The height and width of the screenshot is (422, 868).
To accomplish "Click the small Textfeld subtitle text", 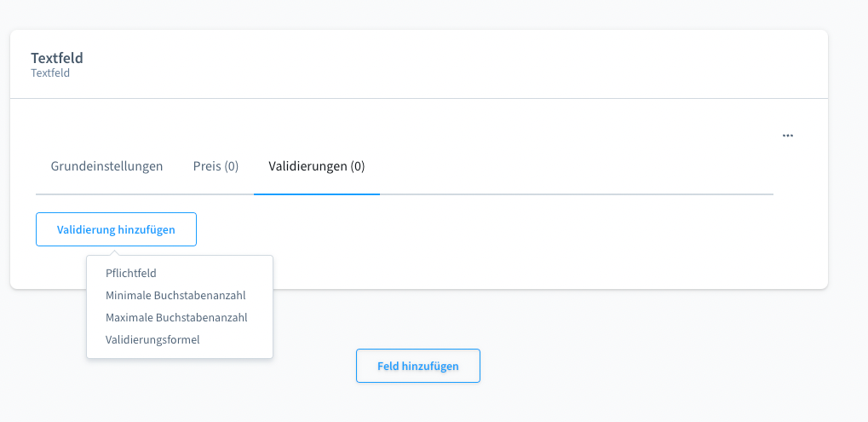I will click(x=50, y=73).
